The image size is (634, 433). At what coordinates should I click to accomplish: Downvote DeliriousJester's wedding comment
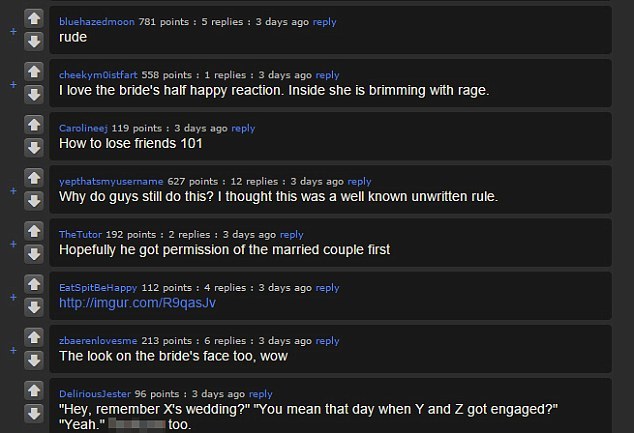click(34, 414)
